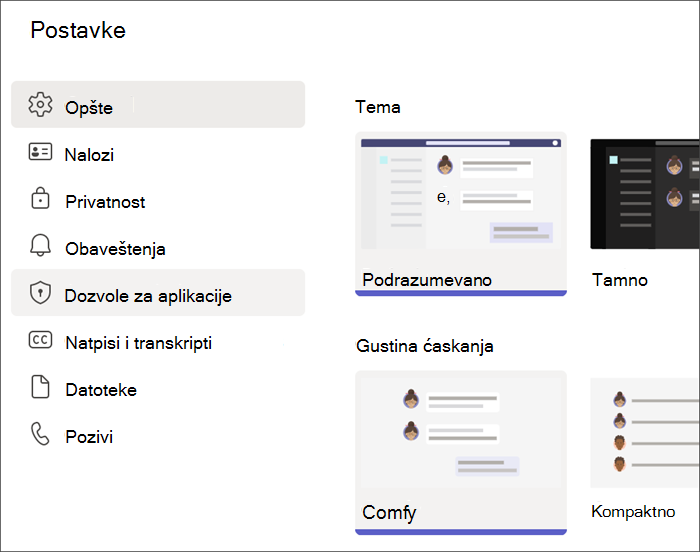The width and height of the screenshot is (700, 552).
Task: Click the Kompaktno label
Action: (x=633, y=511)
